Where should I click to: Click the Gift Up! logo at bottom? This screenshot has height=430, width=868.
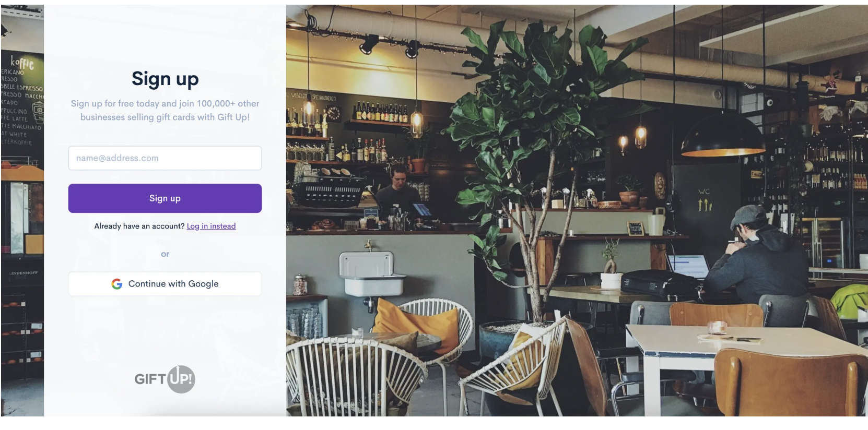click(x=165, y=379)
